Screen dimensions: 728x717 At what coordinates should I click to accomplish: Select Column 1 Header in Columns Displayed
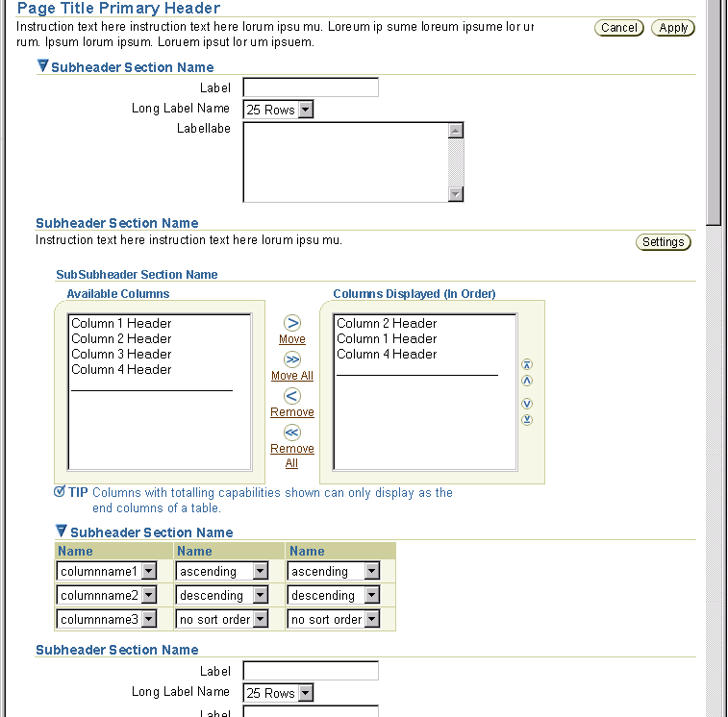click(387, 338)
